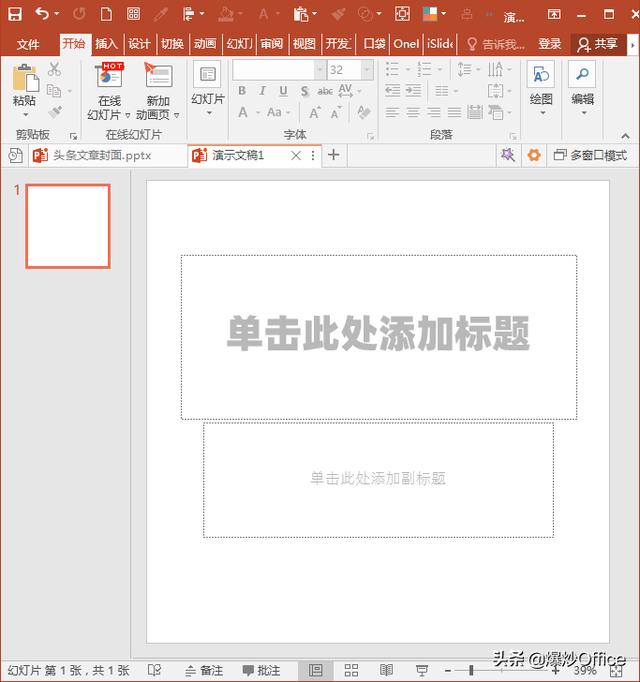Image resolution: width=640 pixels, height=682 pixels.
Task: Open the font size dropdown arrow
Action: point(367,70)
